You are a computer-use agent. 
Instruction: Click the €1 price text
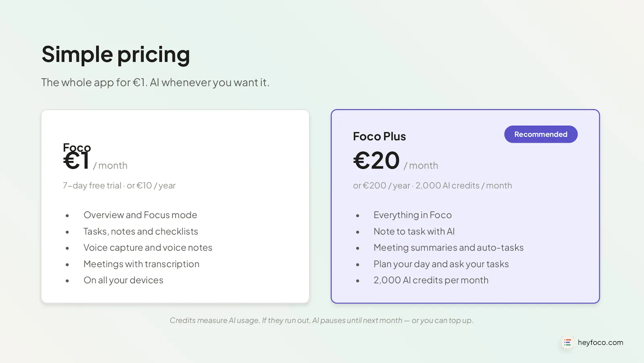point(76,161)
